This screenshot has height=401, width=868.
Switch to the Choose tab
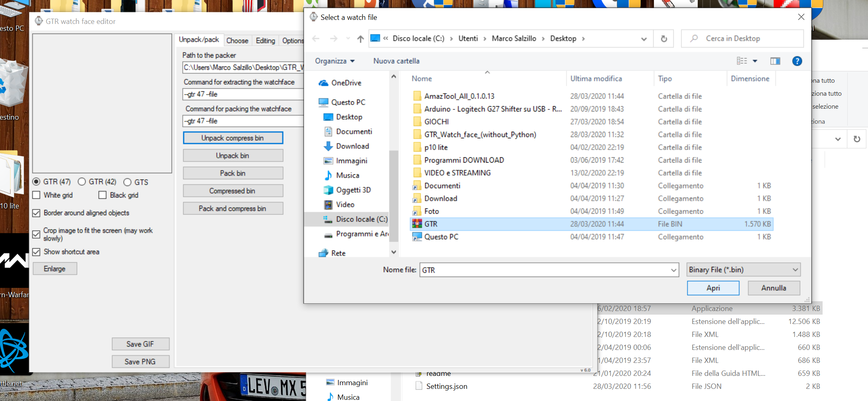pos(237,41)
